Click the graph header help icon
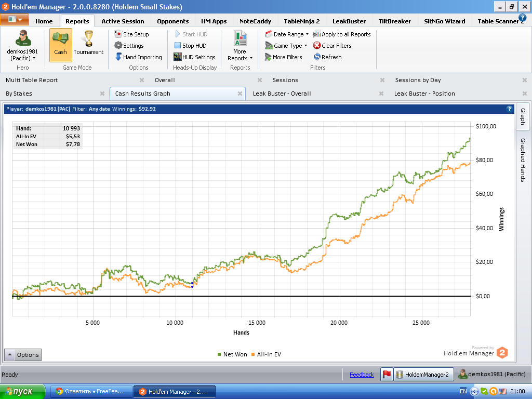Viewport: 532px width, 399px height. (509, 109)
